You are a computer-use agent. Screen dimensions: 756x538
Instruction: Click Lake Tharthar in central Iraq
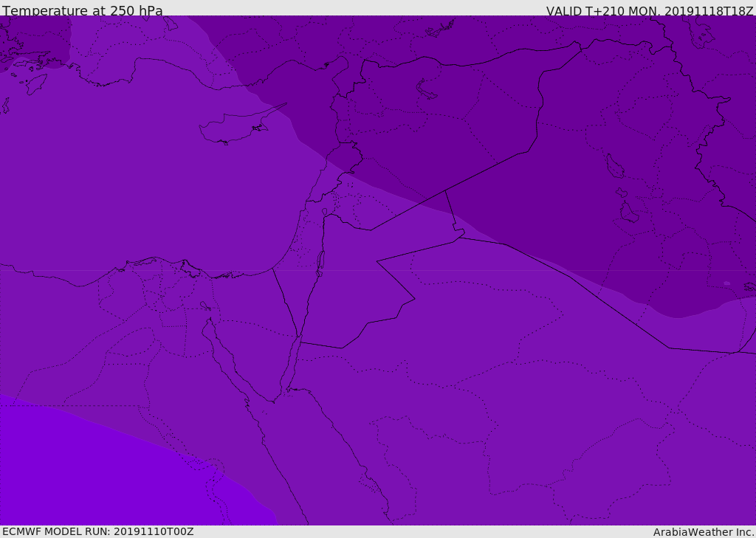tap(614, 167)
